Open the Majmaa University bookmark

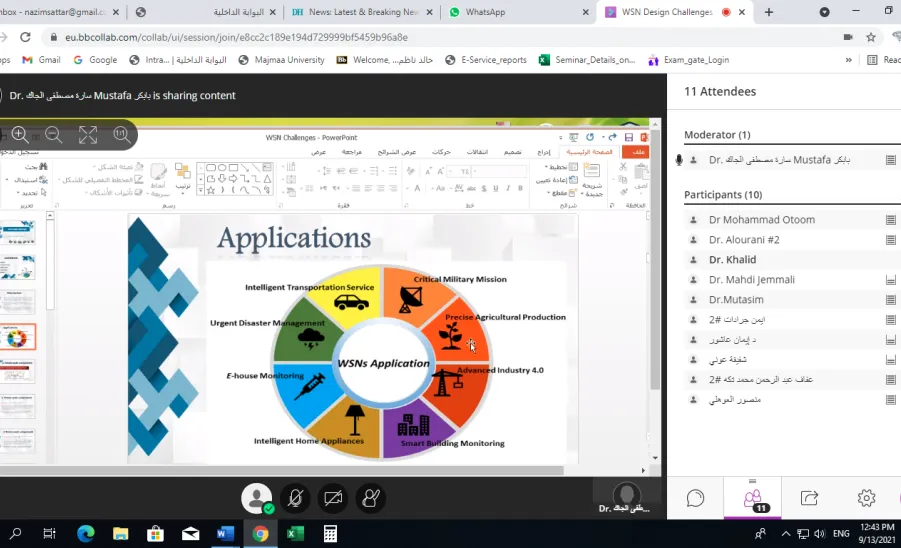coord(282,60)
